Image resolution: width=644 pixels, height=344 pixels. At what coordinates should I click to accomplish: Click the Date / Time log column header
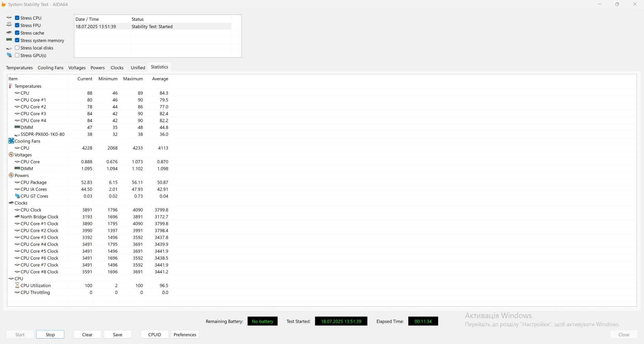coord(102,19)
